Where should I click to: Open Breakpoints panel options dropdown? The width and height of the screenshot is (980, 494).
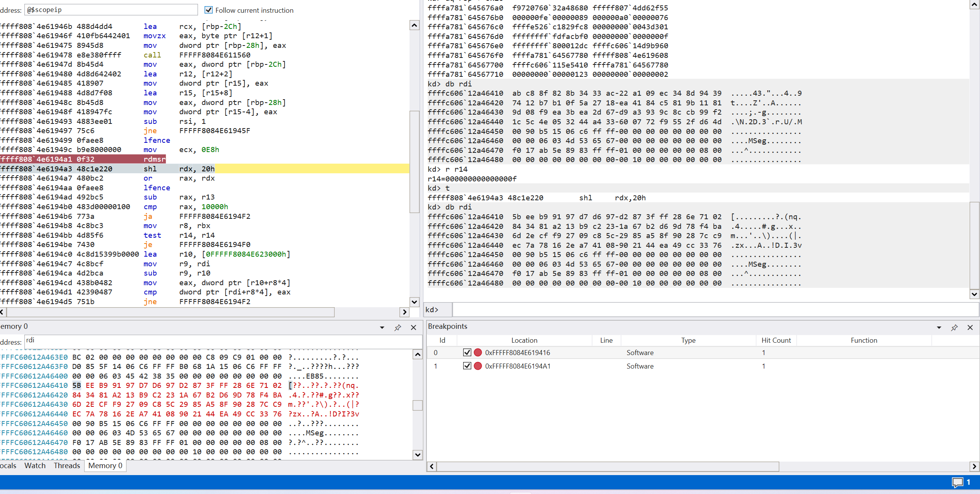tap(939, 328)
